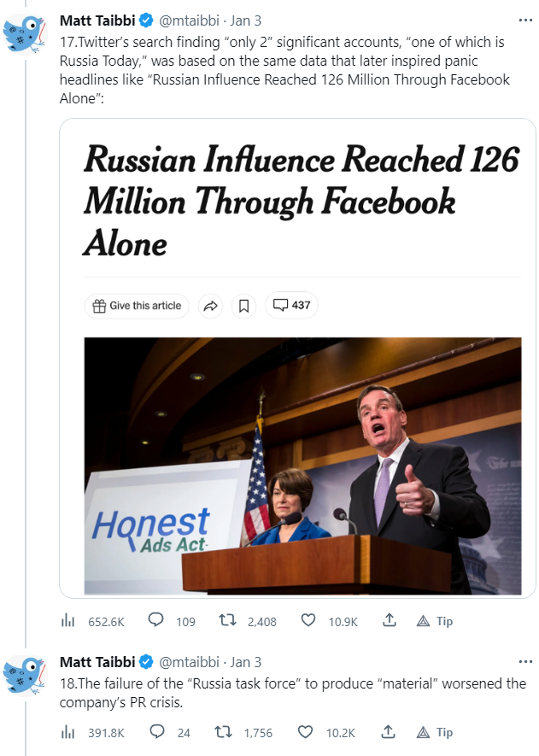
Task: Click Matt Taibbi's avatar on tweet 18
Action: pos(24,674)
